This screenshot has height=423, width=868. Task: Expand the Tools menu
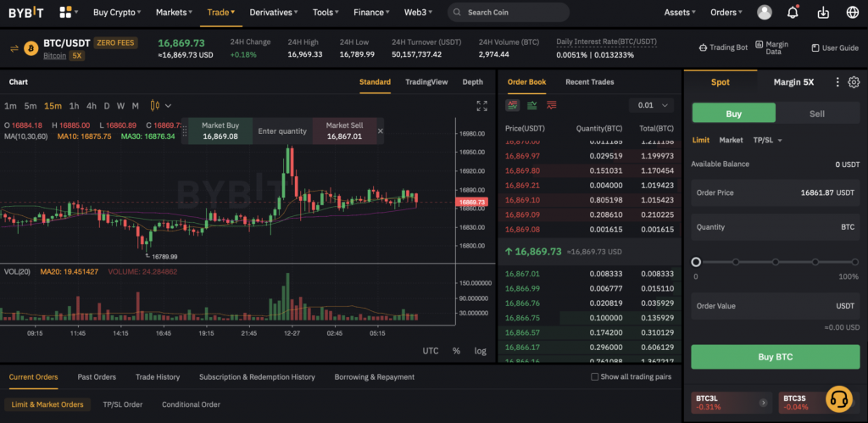(326, 12)
